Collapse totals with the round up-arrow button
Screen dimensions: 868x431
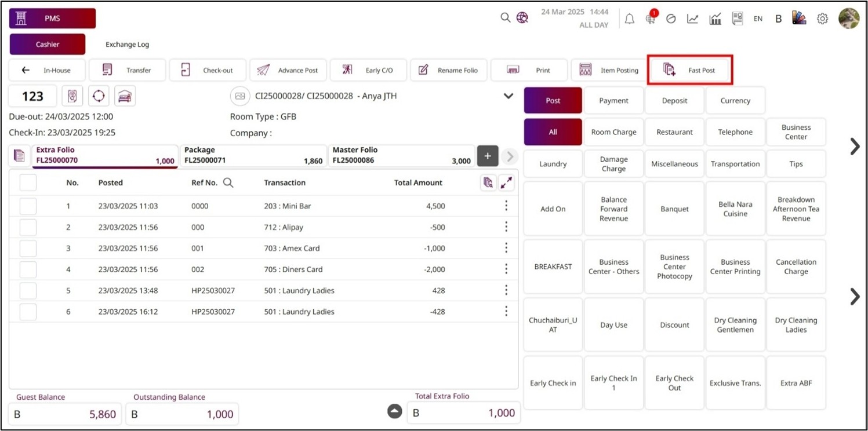[x=394, y=411]
